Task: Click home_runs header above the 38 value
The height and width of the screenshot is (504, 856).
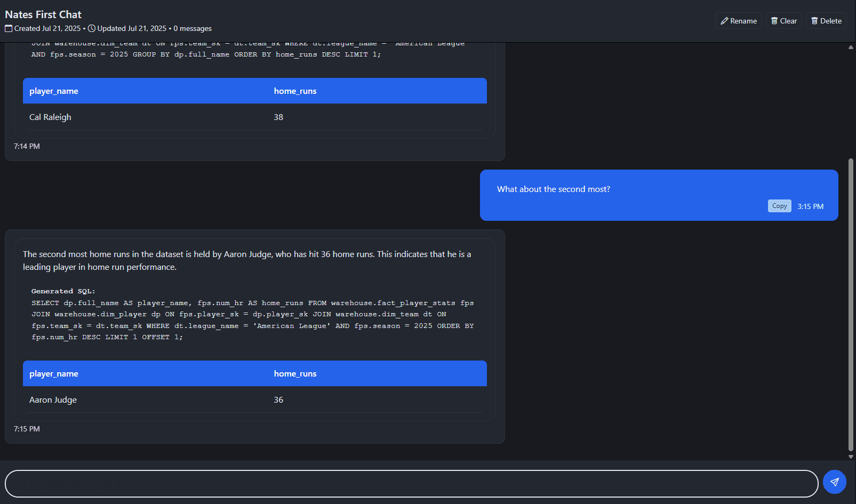Action: point(295,91)
